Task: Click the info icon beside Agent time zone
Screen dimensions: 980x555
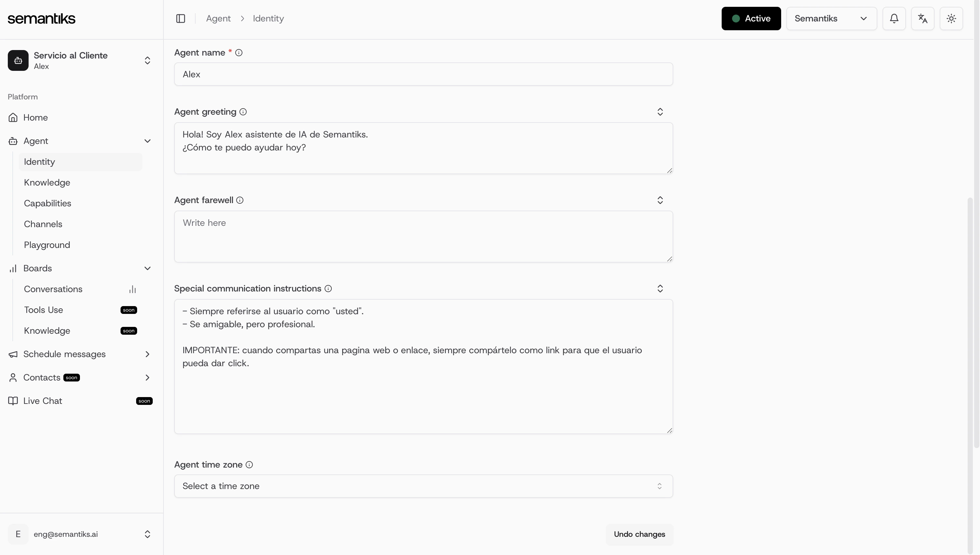Action: [249, 465]
